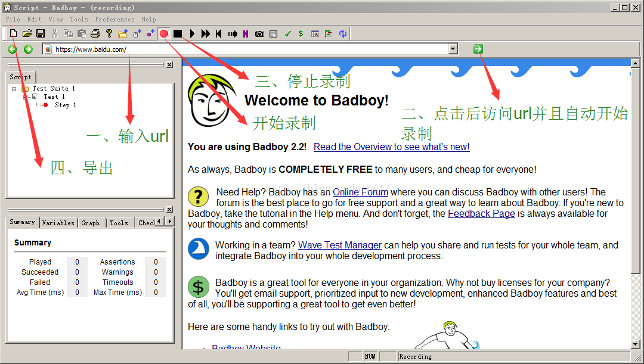Select Test 1 in script tree
Image resolution: width=644 pixels, height=364 pixels.
pyautogui.click(x=54, y=97)
